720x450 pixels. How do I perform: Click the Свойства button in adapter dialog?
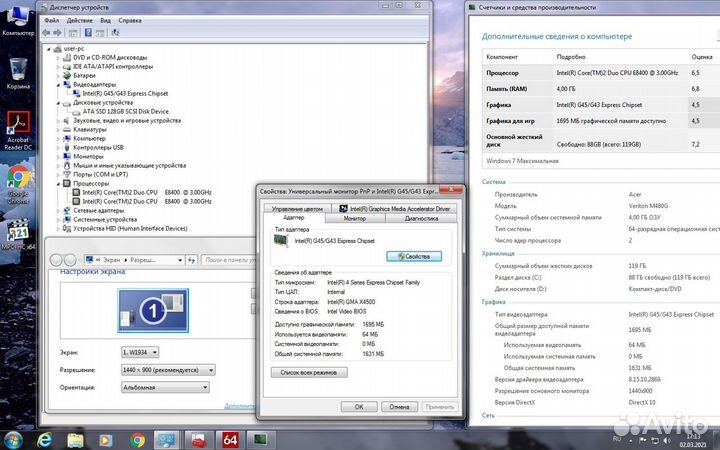point(414,256)
